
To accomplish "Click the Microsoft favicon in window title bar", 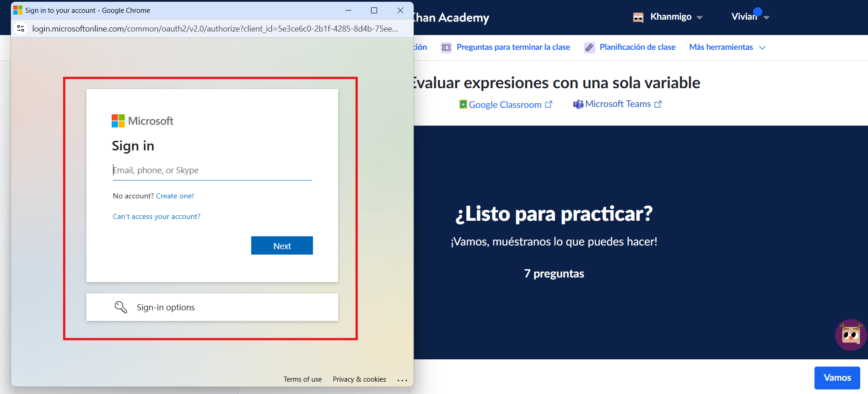I will pos(18,10).
